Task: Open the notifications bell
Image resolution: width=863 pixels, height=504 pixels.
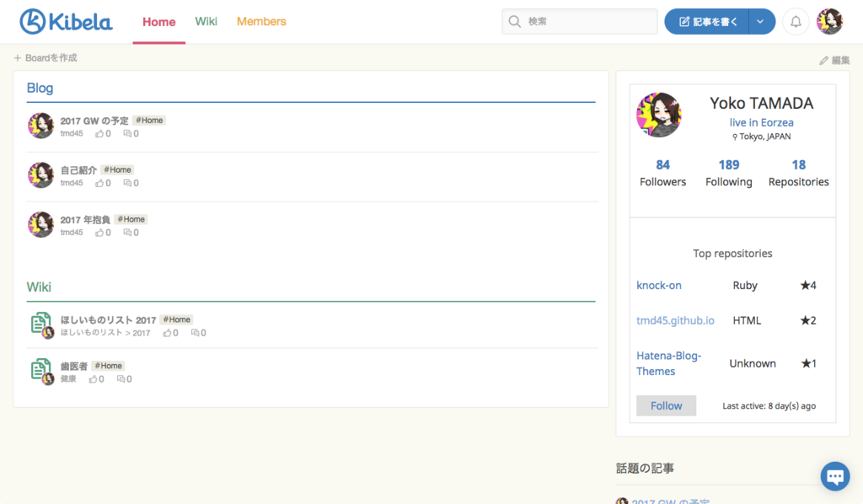Action: click(x=796, y=21)
